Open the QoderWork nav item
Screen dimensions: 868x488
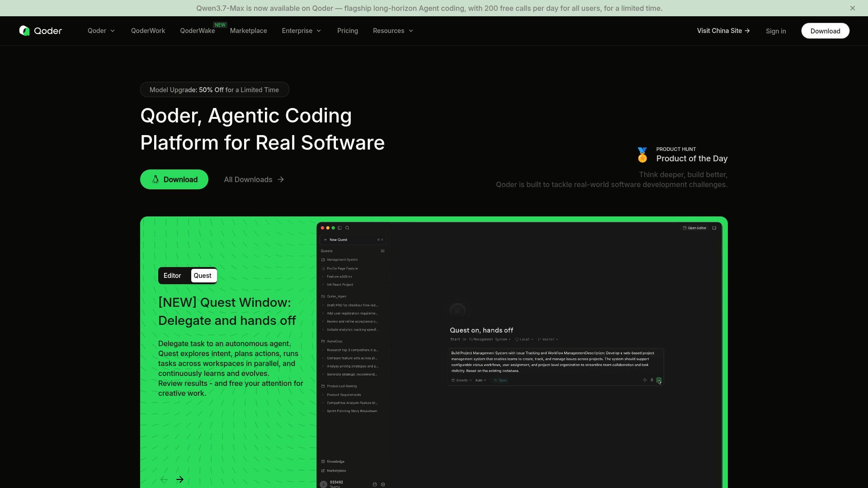148,31
